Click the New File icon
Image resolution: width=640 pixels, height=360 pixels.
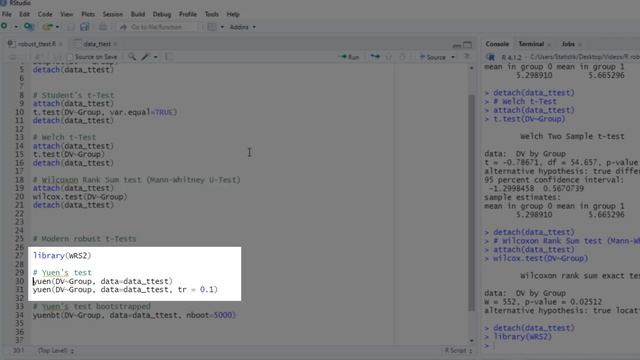(4, 27)
